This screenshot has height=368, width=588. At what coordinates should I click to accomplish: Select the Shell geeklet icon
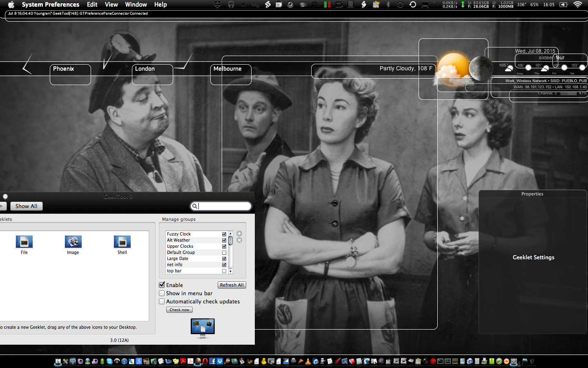122,242
